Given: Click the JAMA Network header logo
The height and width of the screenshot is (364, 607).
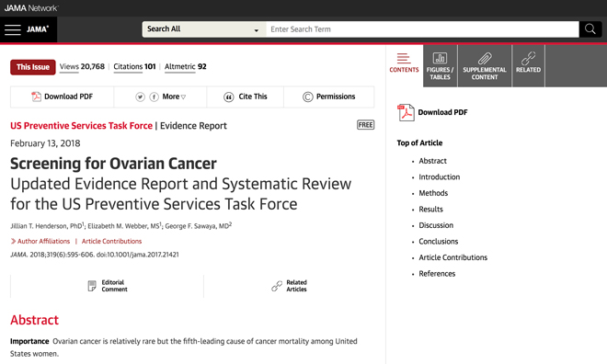Looking at the screenshot, I should (31, 7).
